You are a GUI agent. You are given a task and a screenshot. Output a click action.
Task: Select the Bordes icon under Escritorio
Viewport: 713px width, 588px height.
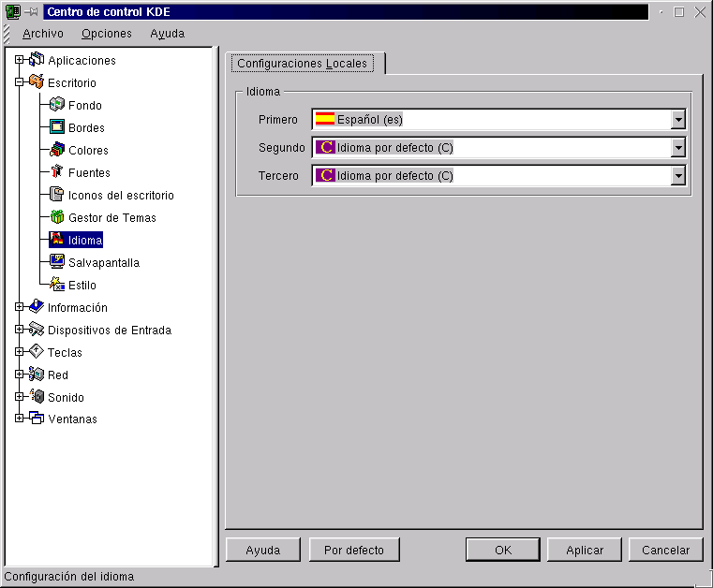(x=57, y=127)
